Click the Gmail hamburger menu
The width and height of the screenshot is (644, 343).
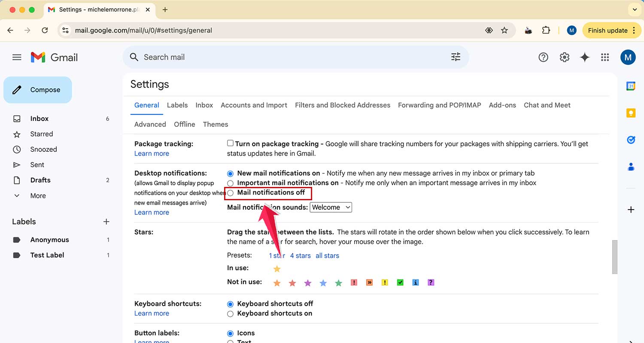pyautogui.click(x=17, y=57)
